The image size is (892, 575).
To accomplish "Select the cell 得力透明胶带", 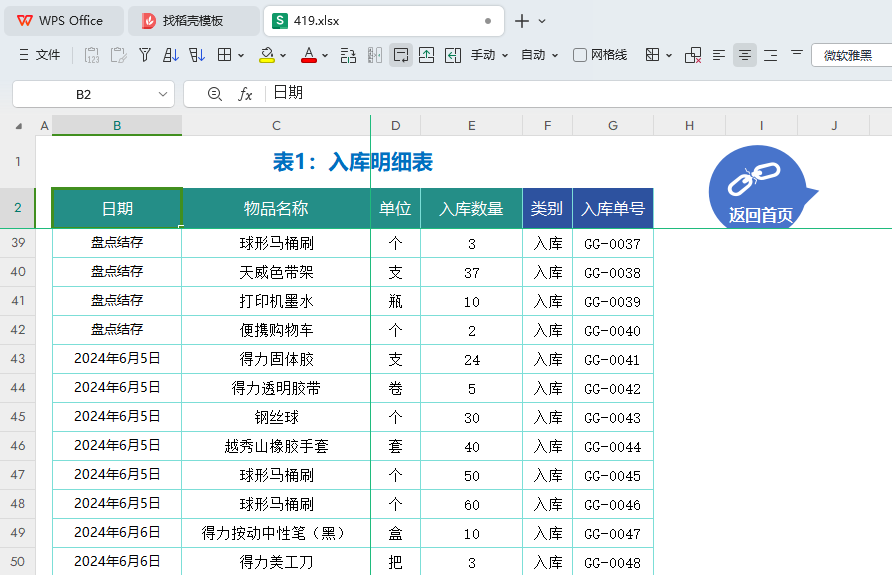I will click(276, 388).
